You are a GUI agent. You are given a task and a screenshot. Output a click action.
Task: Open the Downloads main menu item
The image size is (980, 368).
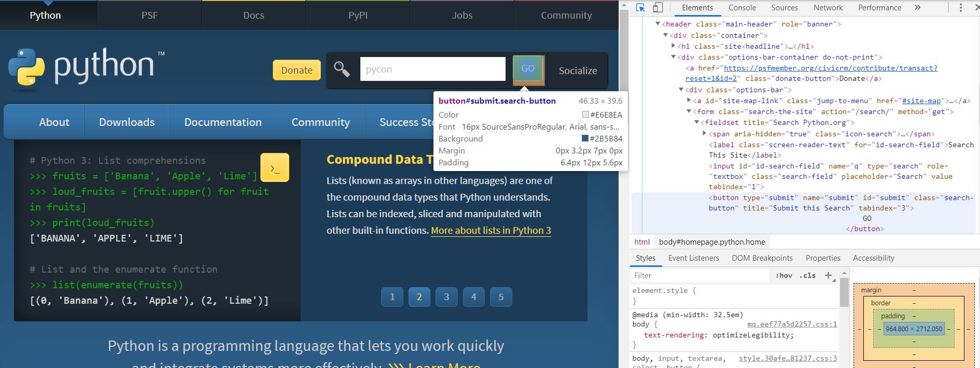[127, 122]
